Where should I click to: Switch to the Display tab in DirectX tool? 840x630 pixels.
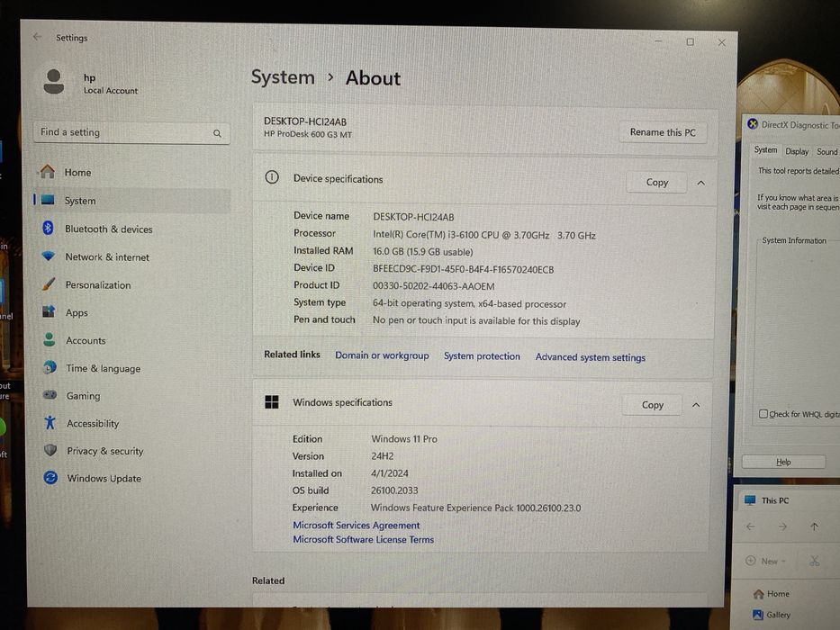[x=797, y=151]
